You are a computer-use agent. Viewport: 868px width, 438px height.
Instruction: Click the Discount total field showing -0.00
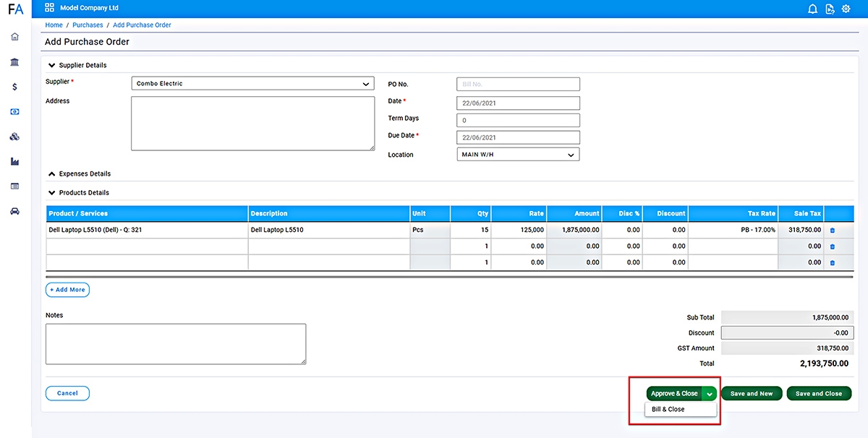tap(786, 333)
